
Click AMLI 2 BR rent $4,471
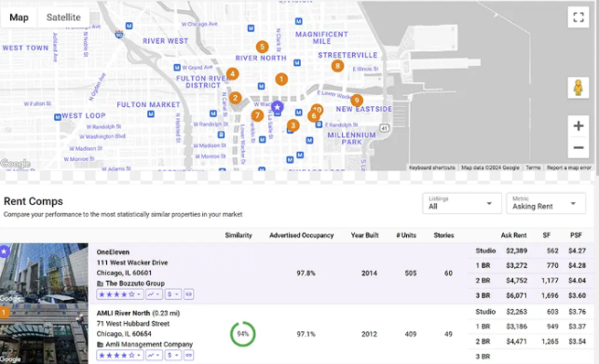[x=516, y=342]
